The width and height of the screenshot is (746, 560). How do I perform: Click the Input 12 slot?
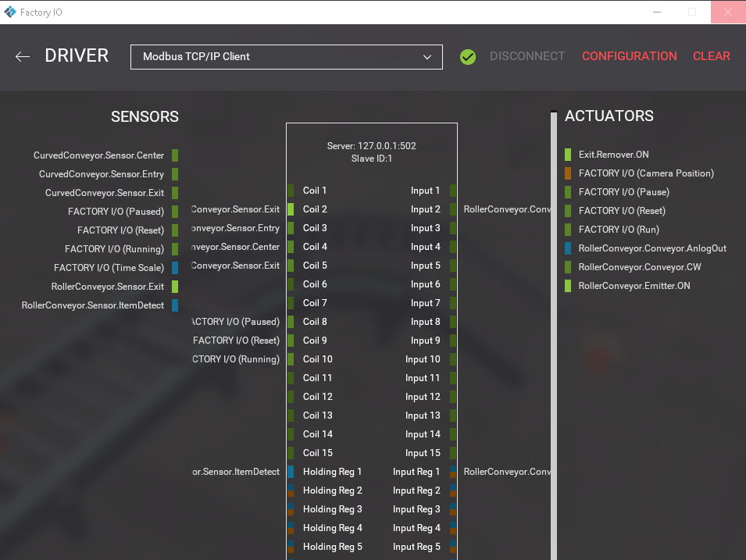[x=423, y=397]
